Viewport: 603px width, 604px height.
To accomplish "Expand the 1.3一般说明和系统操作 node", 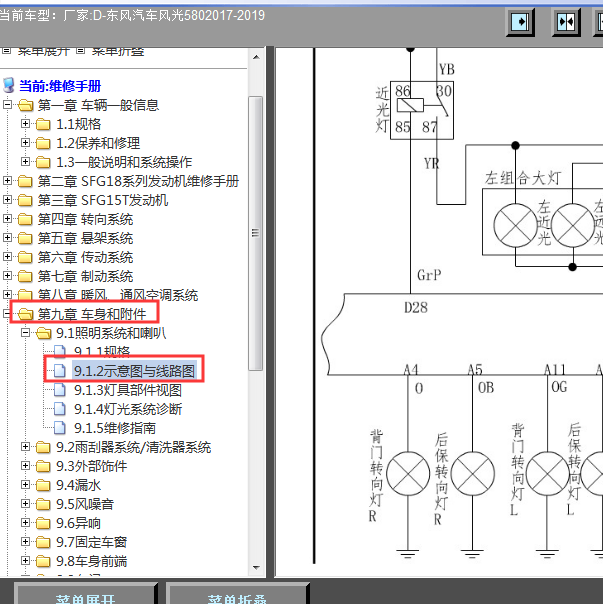I will (x=25, y=161).
